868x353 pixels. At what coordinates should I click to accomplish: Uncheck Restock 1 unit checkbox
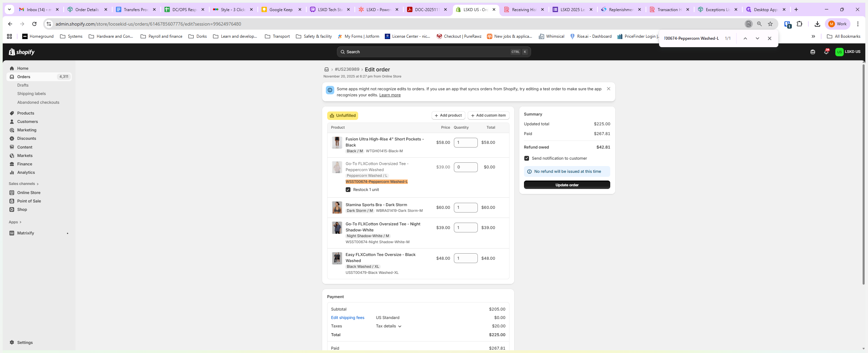pos(348,190)
